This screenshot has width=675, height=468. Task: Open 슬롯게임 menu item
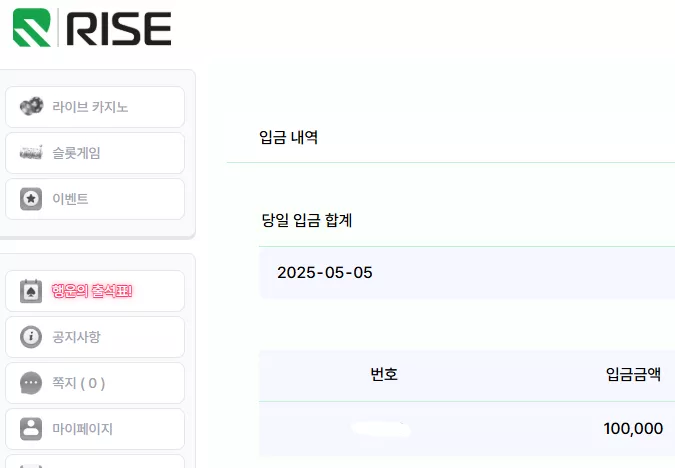pyautogui.click(x=95, y=153)
